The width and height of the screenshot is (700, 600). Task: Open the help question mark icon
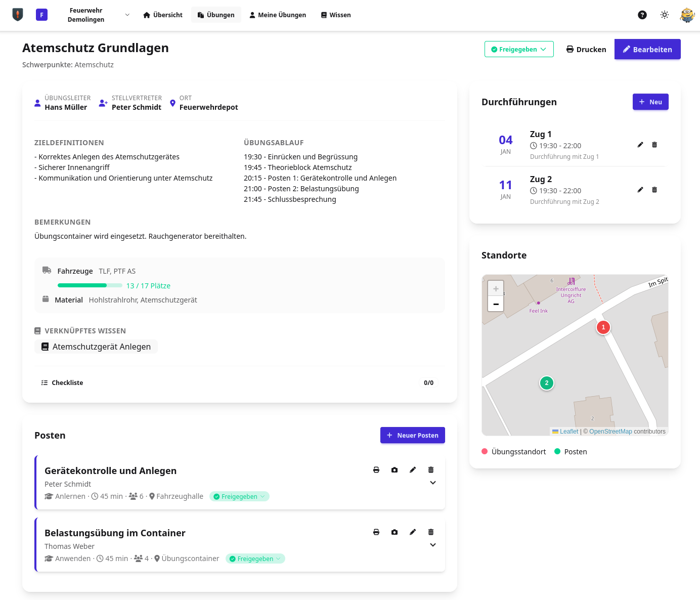[642, 15]
